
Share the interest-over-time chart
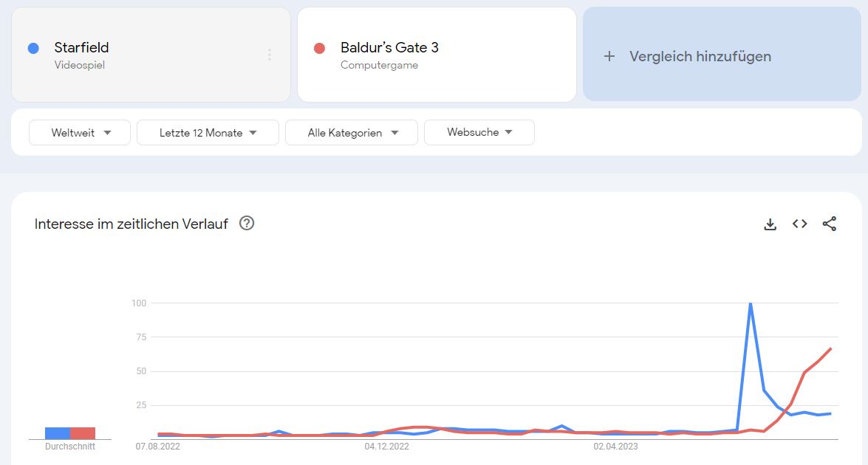830,224
